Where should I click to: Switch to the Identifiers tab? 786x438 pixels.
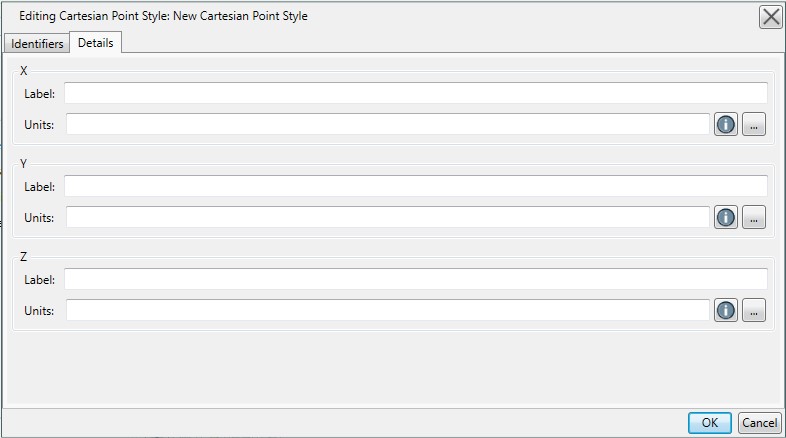click(37, 44)
